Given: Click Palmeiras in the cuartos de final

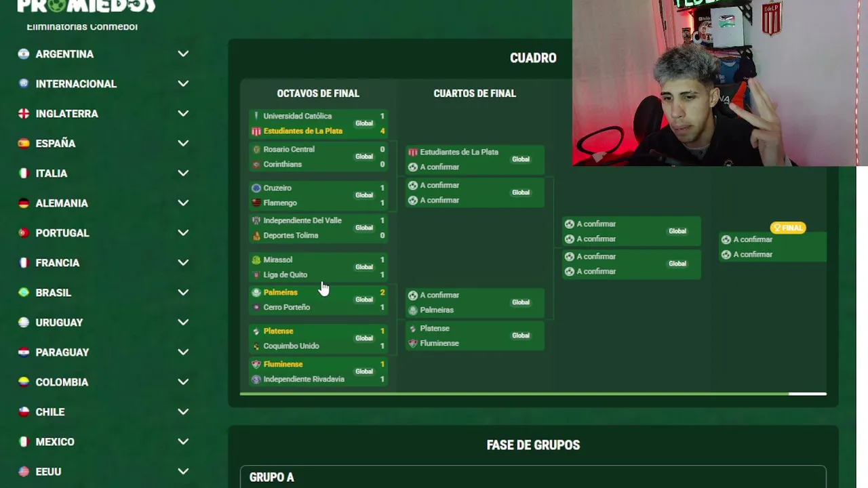Looking at the screenshot, I should (x=437, y=310).
